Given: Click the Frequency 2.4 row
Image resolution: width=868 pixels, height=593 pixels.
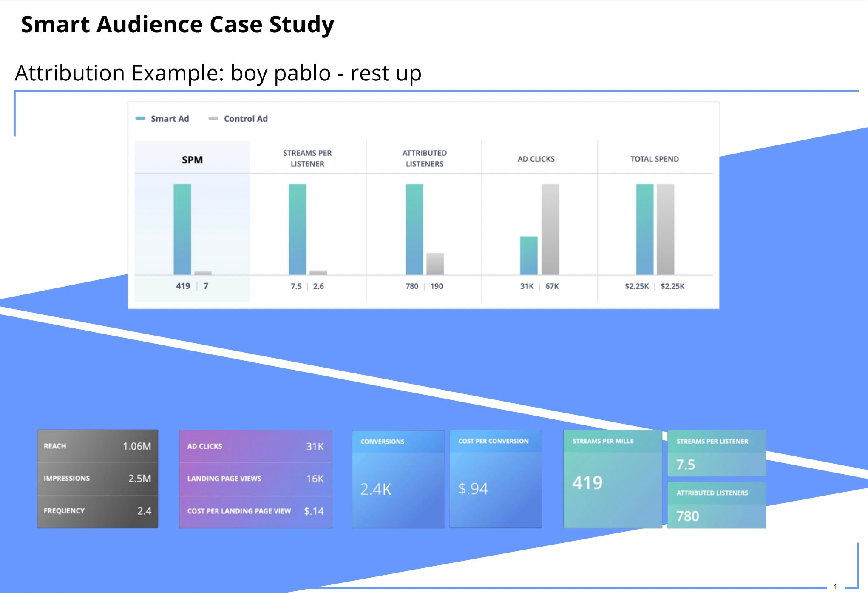Looking at the screenshot, I should 97,510.
